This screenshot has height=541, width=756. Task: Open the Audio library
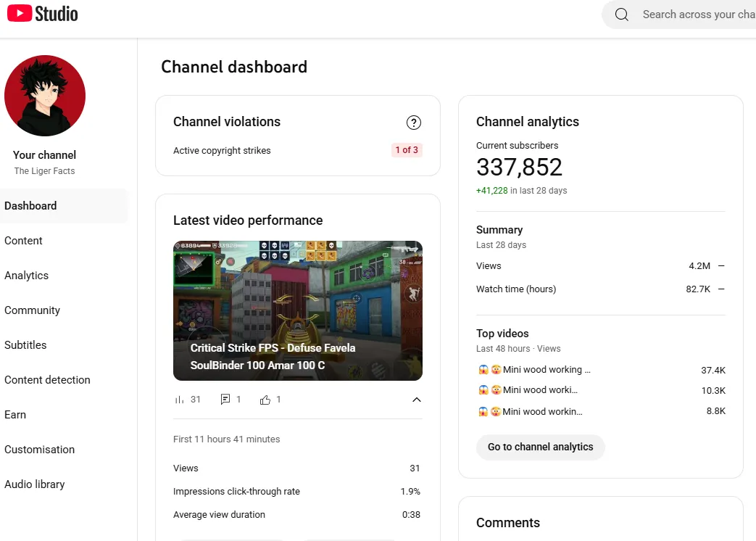click(x=34, y=484)
